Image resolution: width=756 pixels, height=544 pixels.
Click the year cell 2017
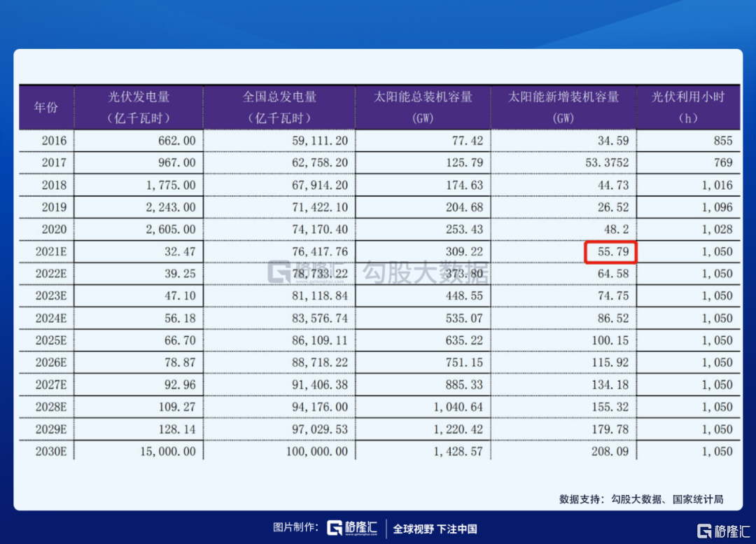click(x=54, y=163)
